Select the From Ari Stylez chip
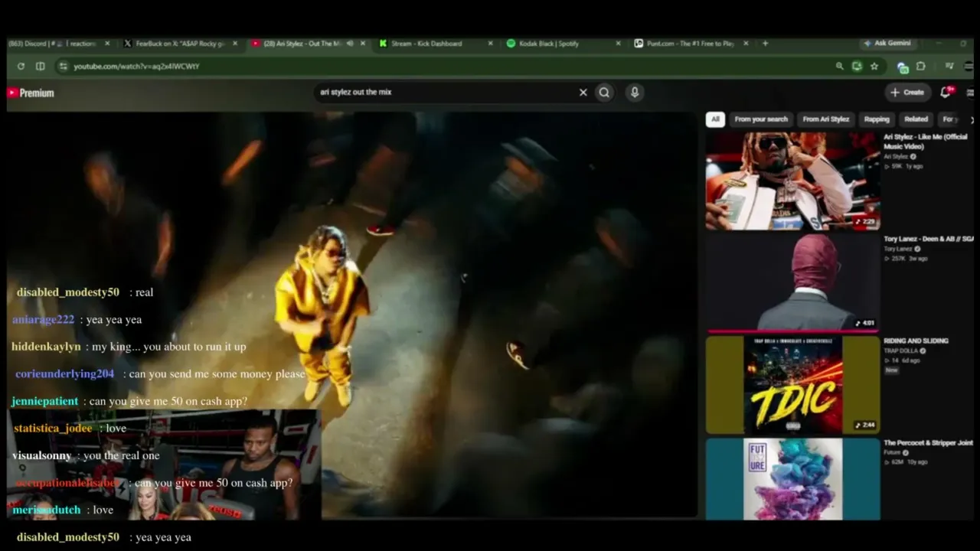The image size is (980, 551). pyautogui.click(x=826, y=119)
